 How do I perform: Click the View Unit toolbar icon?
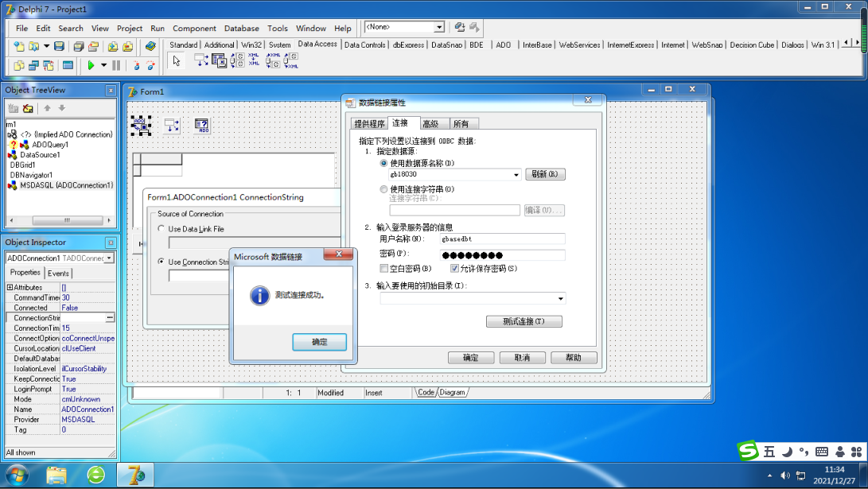[x=19, y=65]
